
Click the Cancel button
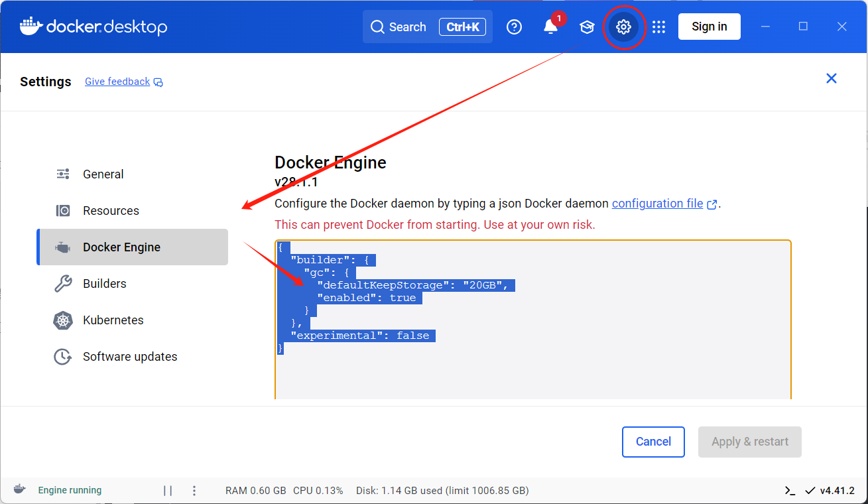[x=653, y=442]
